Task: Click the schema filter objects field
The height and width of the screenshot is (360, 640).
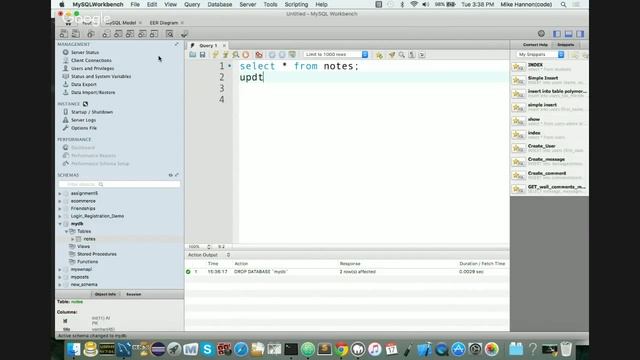Action: 119,184
